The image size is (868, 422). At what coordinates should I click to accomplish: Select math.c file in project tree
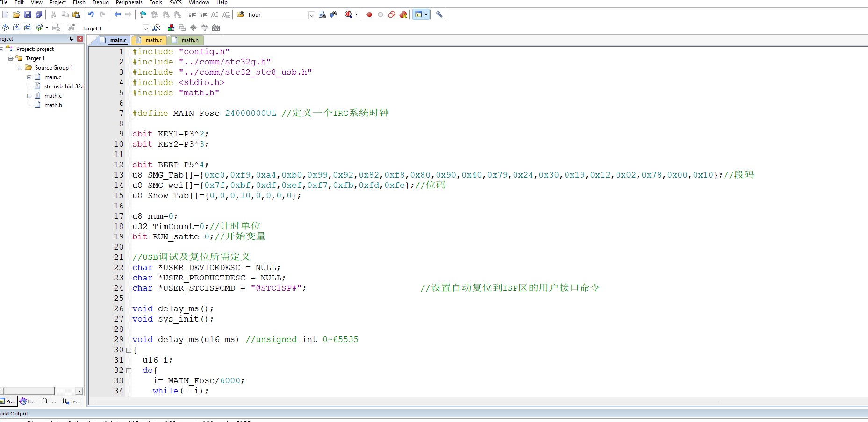(x=53, y=96)
